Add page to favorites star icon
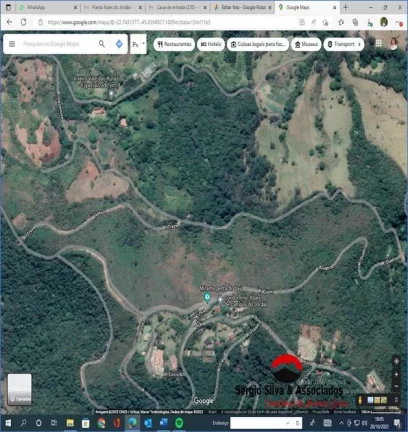Image resolution: width=408 pixels, height=432 pixels. point(325,22)
